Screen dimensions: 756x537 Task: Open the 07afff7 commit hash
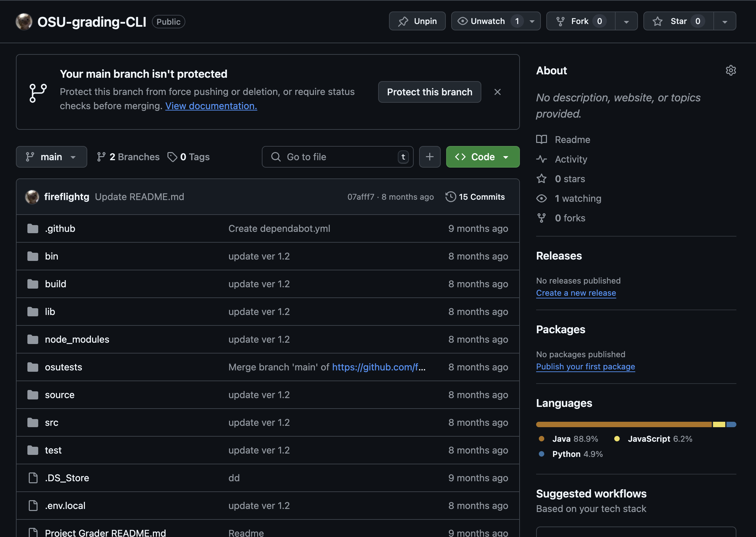[361, 197]
